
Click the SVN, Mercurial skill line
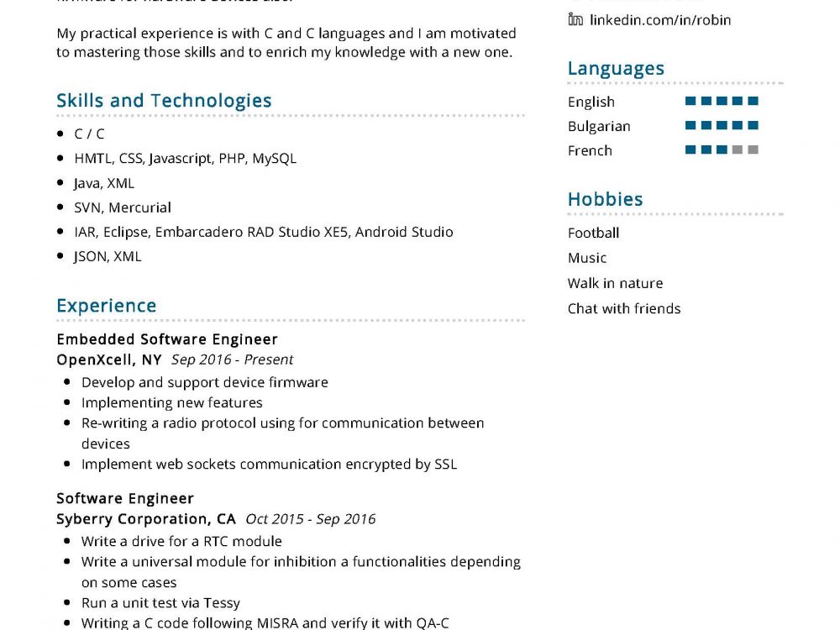(x=122, y=207)
